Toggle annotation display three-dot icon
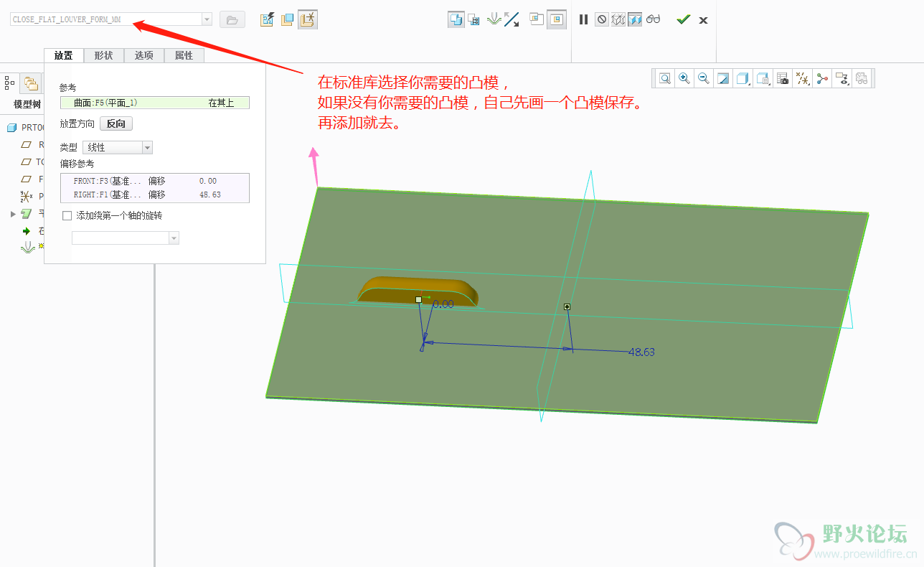The image size is (924, 567). point(822,78)
